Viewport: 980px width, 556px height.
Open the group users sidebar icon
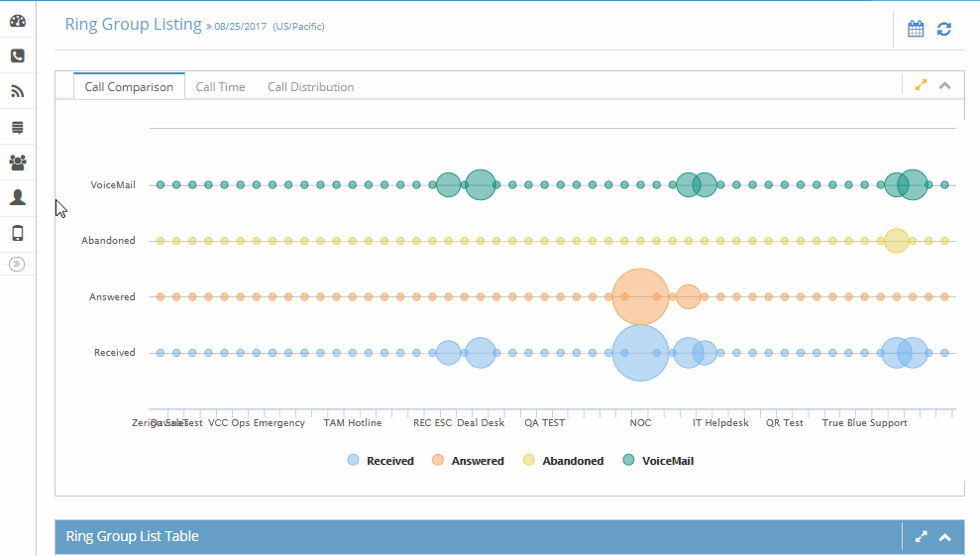tap(18, 163)
